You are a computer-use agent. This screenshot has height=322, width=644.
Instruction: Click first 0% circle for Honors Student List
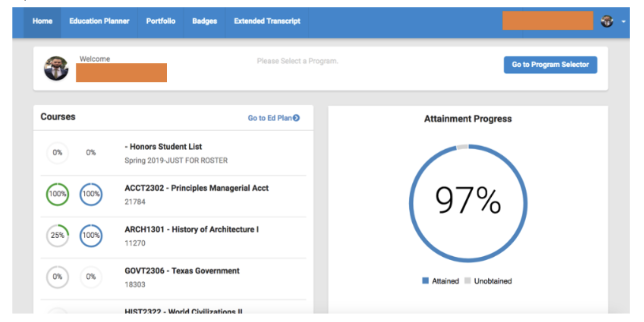pos(57,153)
